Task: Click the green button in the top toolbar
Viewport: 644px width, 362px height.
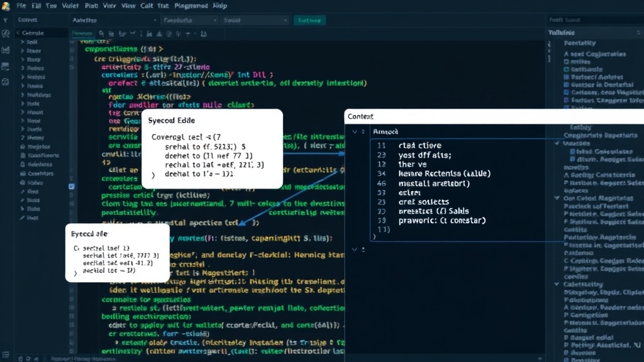Action: pos(309,20)
